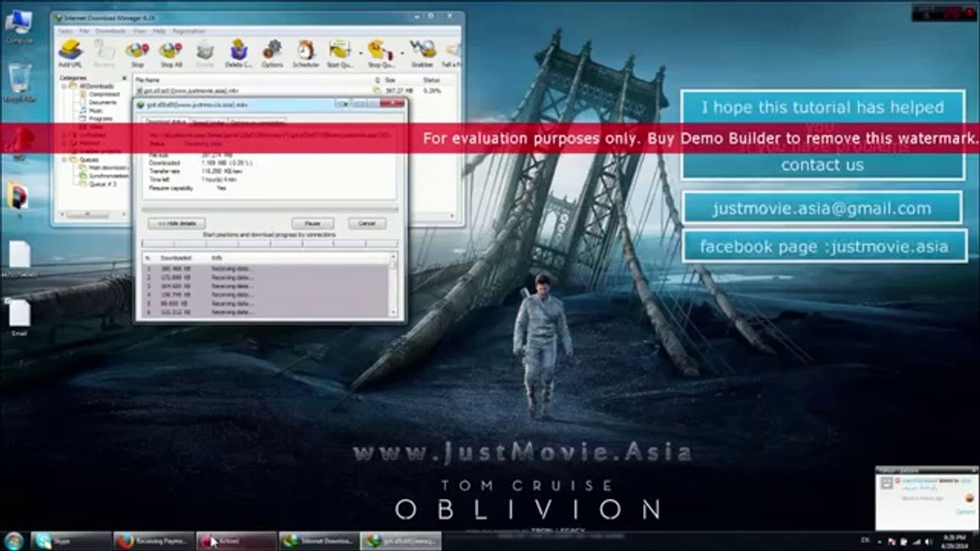980x551 pixels.
Task: Open IDM Options from the toolbar
Action: pos(272,54)
